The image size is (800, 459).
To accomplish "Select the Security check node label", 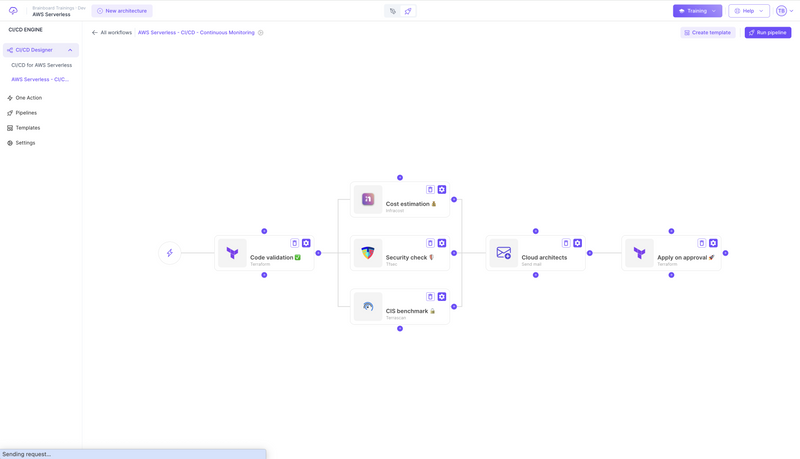I will (410, 258).
